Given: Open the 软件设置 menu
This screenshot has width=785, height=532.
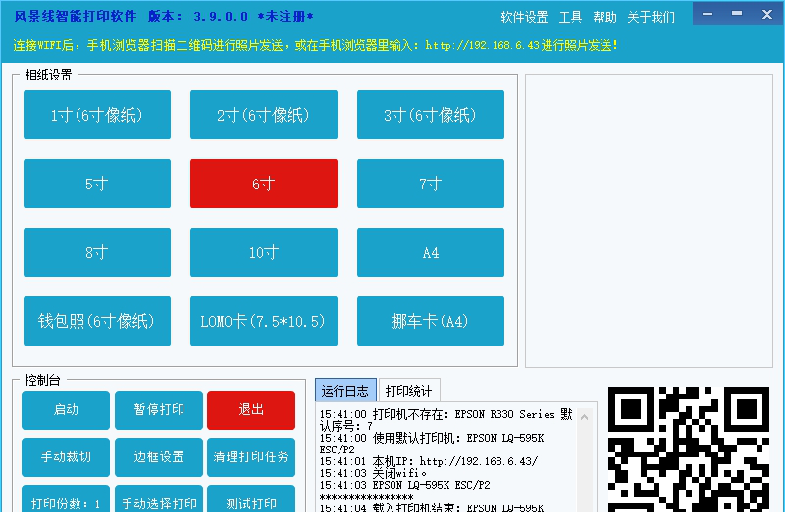Looking at the screenshot, I should coord(524,17).
